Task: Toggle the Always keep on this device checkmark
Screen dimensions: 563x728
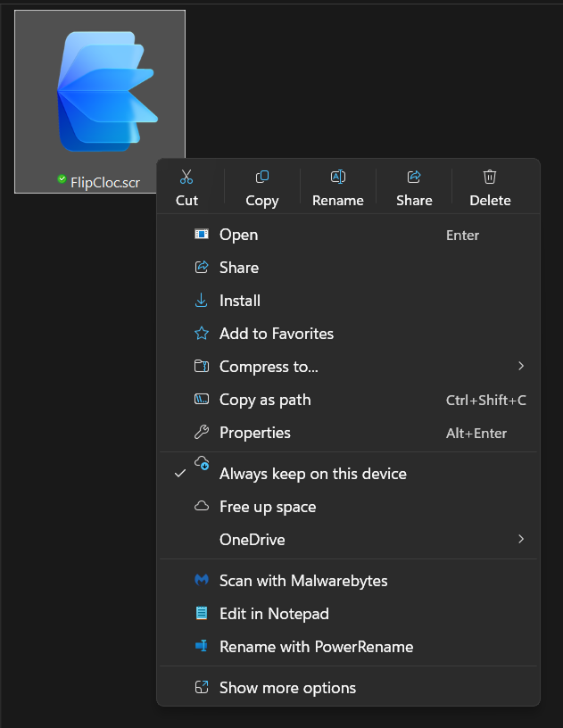Action: (x=180, y=474)
